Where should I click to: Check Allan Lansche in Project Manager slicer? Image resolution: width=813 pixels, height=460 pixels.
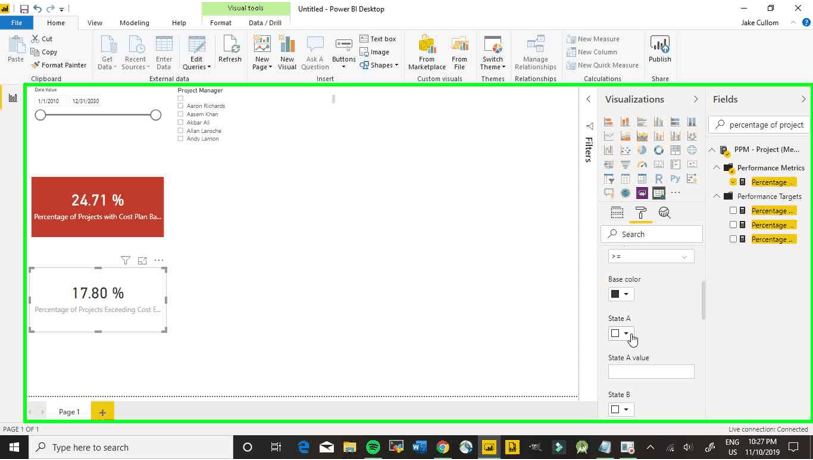(x=180, y=131)
